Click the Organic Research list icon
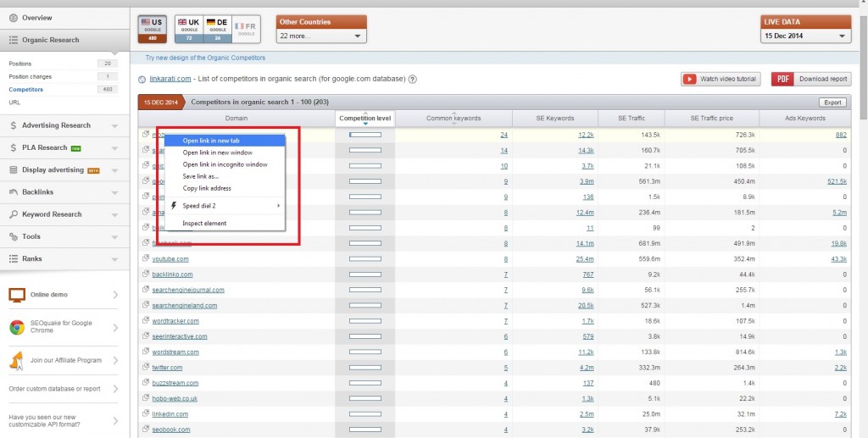The height and width of the screenshot is (438, 868). click(x=14, y=40)
